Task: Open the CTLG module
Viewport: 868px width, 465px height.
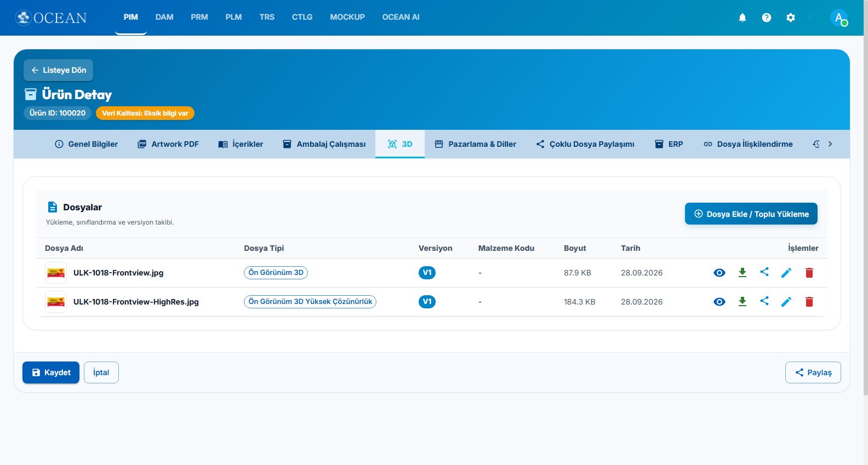Action: 302,18
